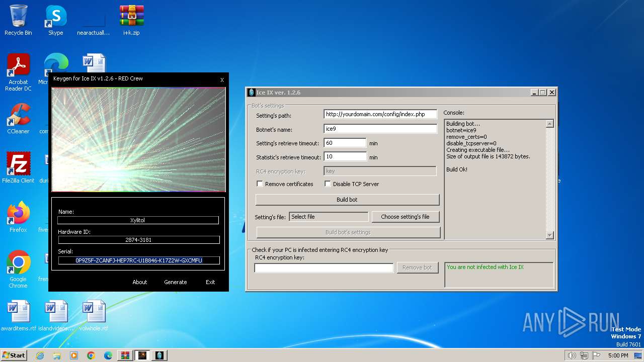The width and height of the screenshot is (644, 362).
Task: Launch FileZilla Client desktop shortcut
Action: click(18, 168)
